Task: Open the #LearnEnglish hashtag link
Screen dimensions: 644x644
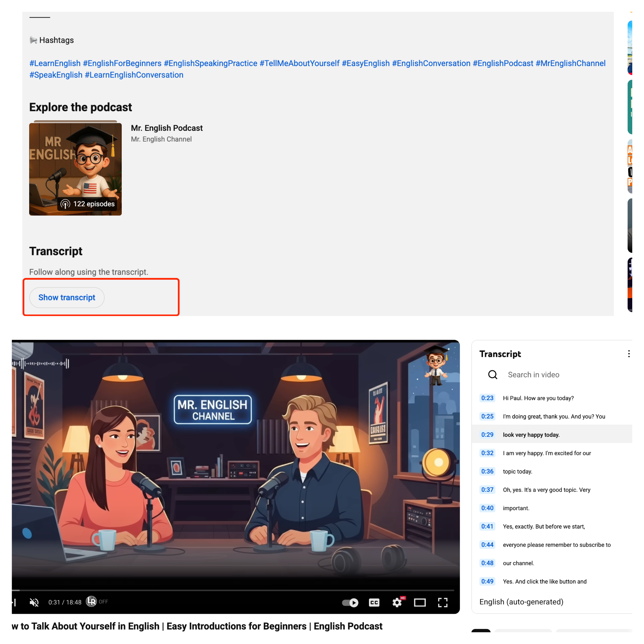Action: coord(55,63)
